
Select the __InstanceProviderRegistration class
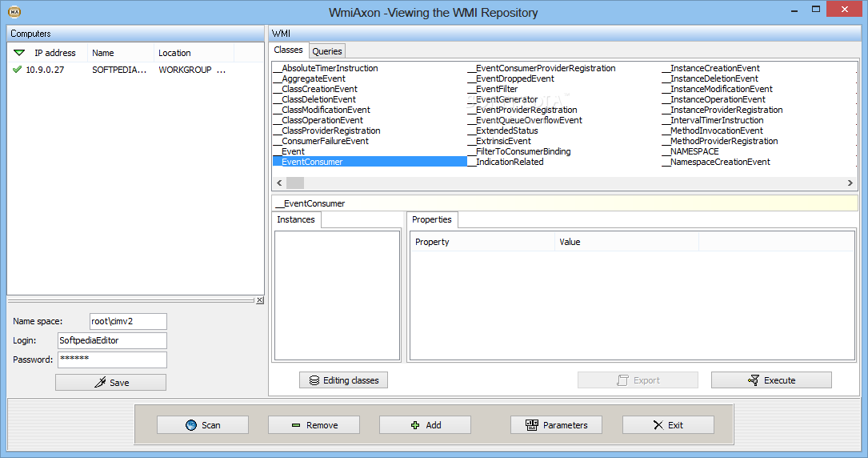(722, 110)
